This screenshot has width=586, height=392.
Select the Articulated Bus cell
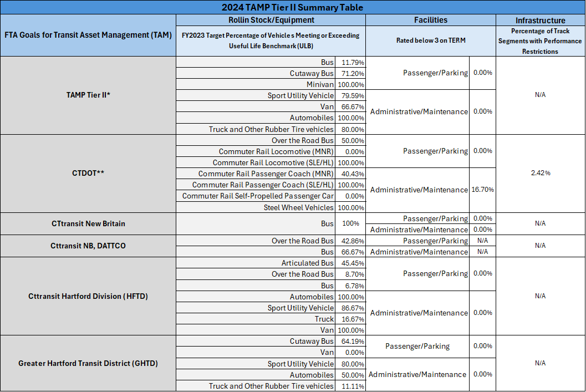[x=308, y=263]
